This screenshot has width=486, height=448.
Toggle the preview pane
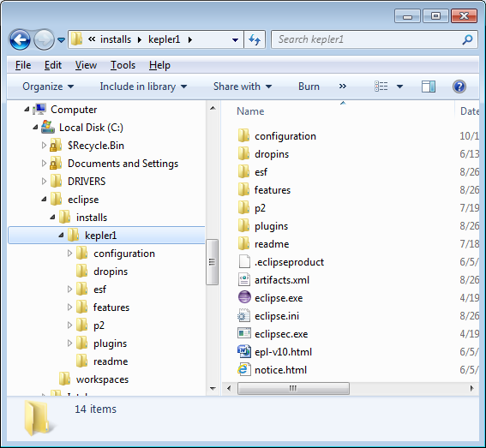click(429, 87)
